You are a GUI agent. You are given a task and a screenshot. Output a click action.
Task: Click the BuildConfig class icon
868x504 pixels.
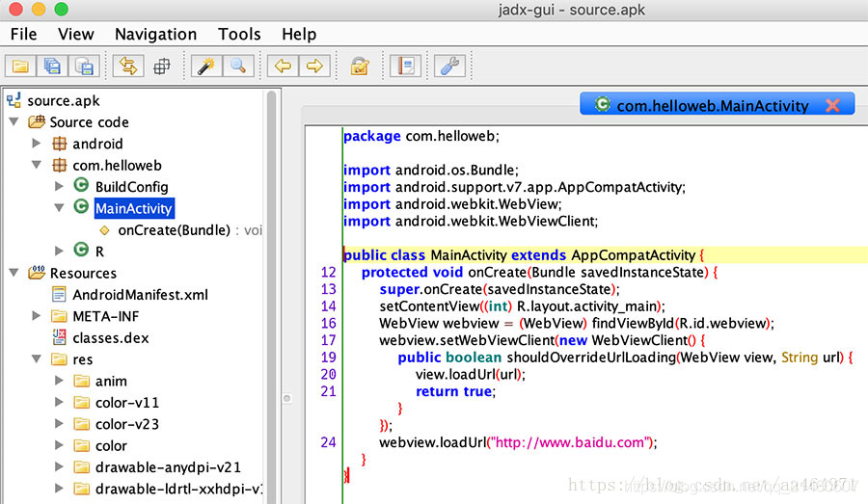pyautogui.click(x=81, y=185)
